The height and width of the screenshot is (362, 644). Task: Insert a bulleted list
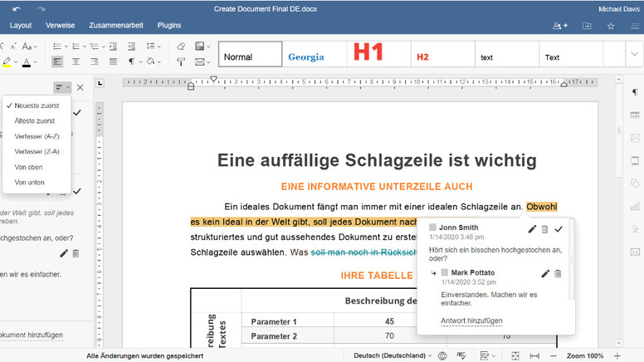[57, 46]
